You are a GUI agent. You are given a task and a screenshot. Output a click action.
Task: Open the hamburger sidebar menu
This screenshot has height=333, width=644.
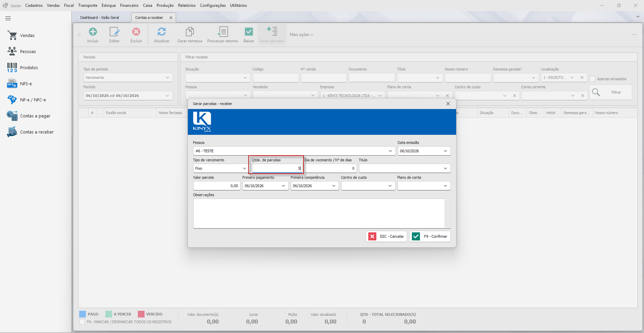(8, 18)
